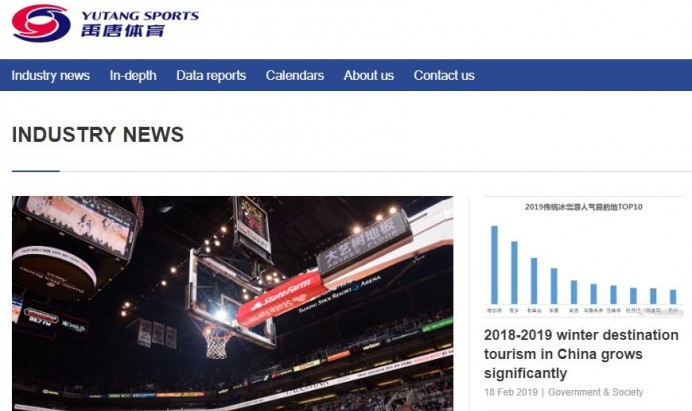
Task: Click the tallest bar in the TOP10 chart
Action: pos(494,264)
